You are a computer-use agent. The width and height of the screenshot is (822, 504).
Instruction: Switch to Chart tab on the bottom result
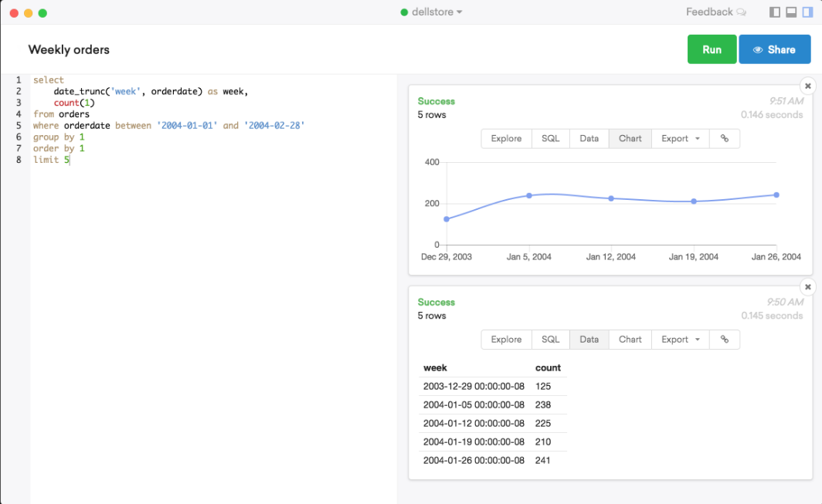pos(630,339)
